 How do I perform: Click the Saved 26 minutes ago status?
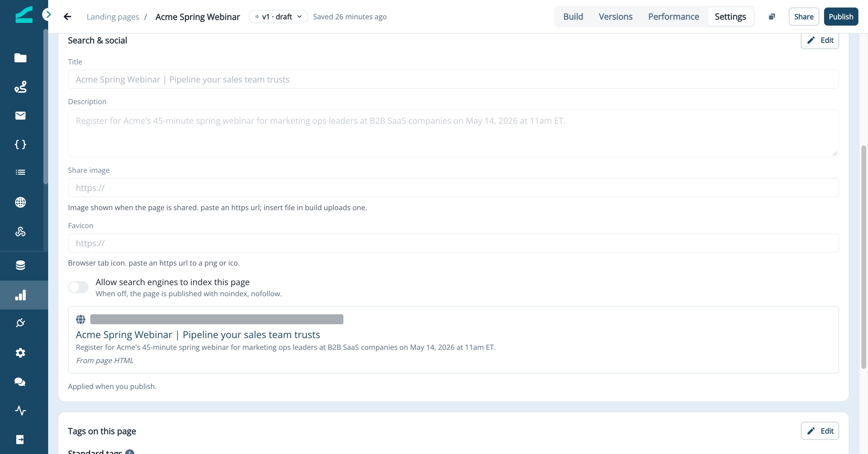(349, 17)
